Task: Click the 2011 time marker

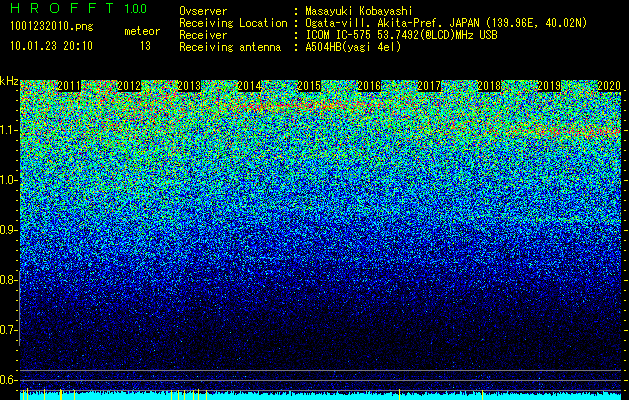Action: click(x=69, y=86)
